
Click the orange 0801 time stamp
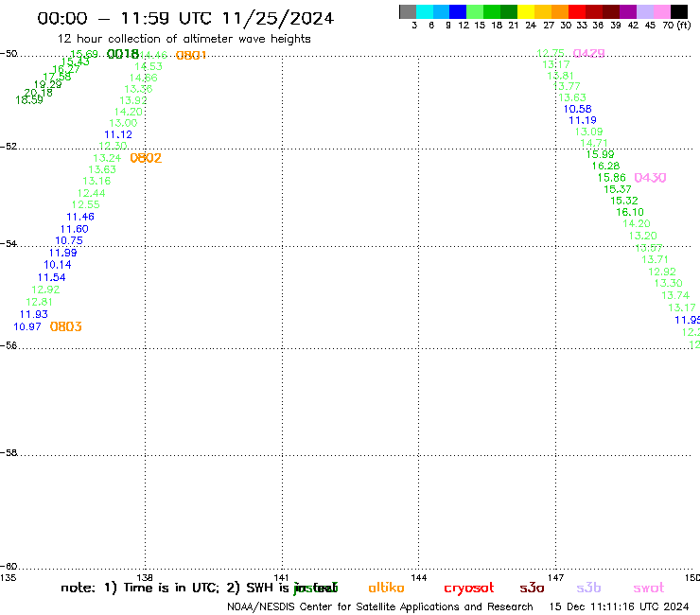[191, 56]
